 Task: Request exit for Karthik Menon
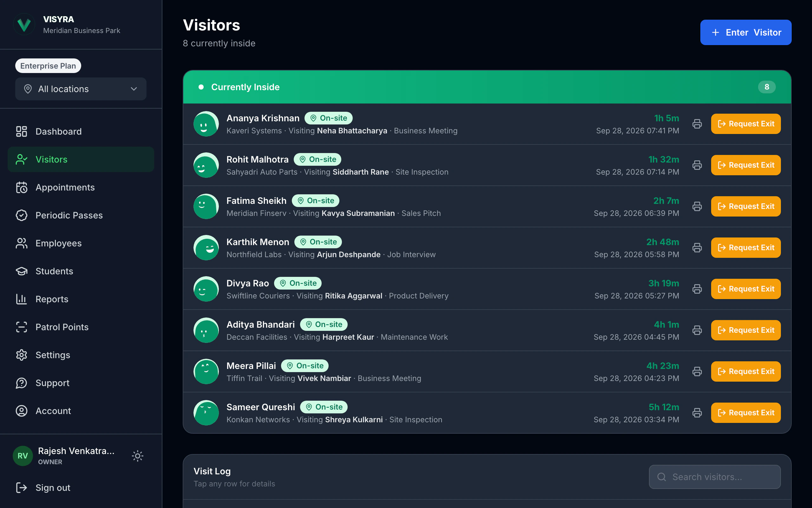tap(746, 248)
